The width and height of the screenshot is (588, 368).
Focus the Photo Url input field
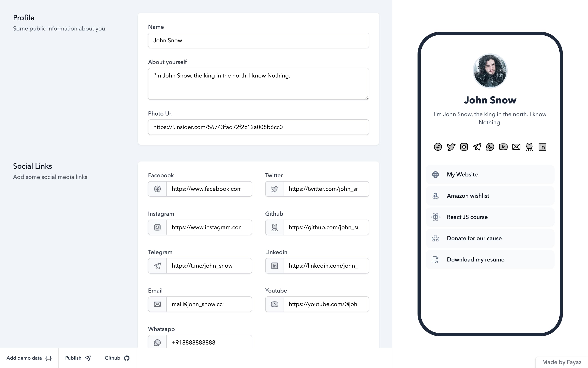point(258,127)
